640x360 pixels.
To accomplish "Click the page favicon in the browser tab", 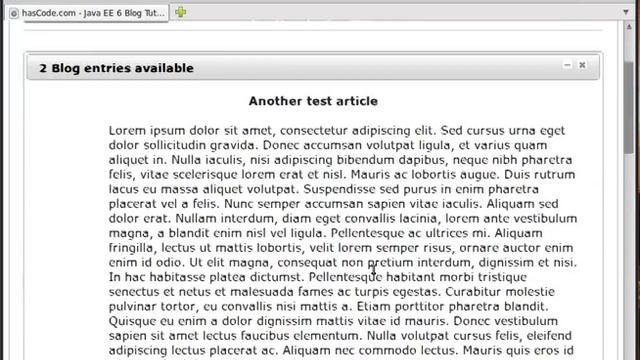I will tap(14, 13).
